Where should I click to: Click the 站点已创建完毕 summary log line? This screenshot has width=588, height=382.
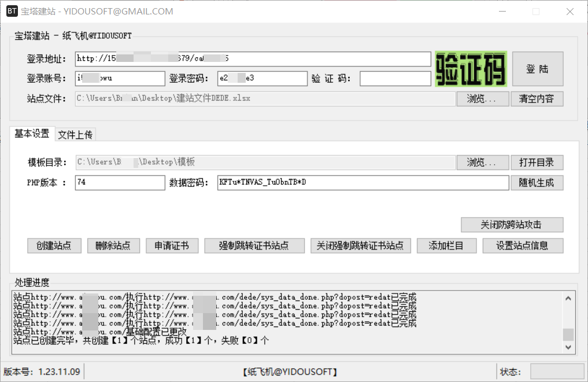click(141, 340)
